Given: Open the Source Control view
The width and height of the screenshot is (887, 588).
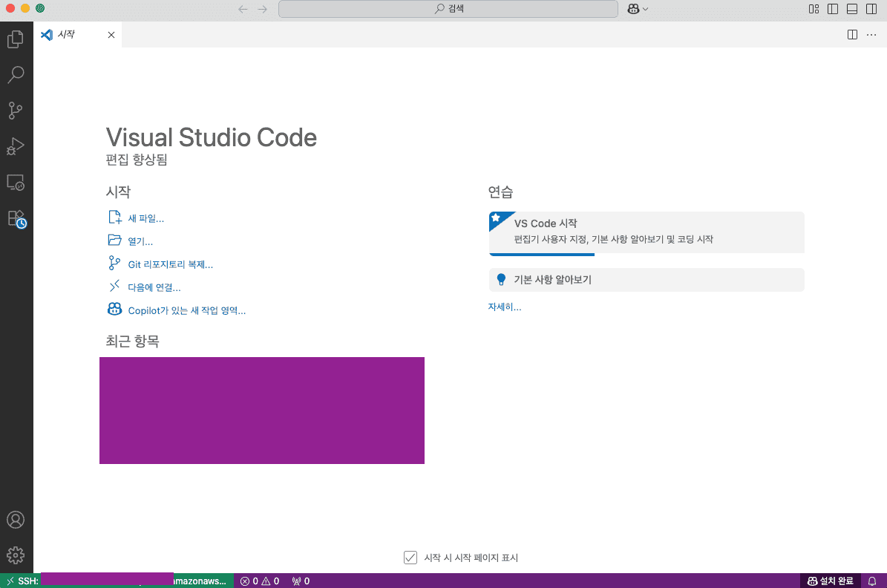Looking at the screenshot, I should tap(16, 111).
